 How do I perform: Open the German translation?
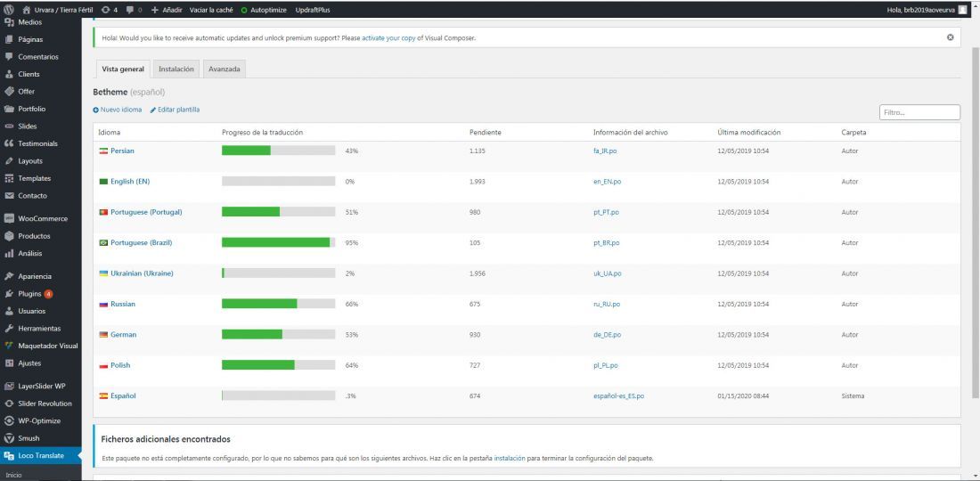point(123,335)
